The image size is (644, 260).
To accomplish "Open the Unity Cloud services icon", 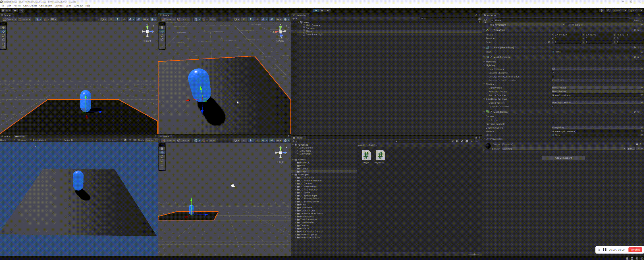I will click(15, 11).
